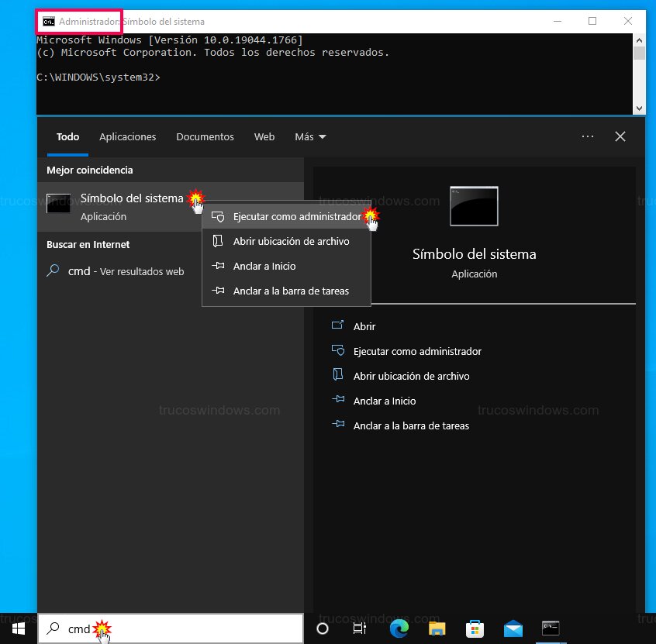The image size is (656, 644).
Task: Click the Cortana circle icon on the taskbar
Action: click(322, 629)
